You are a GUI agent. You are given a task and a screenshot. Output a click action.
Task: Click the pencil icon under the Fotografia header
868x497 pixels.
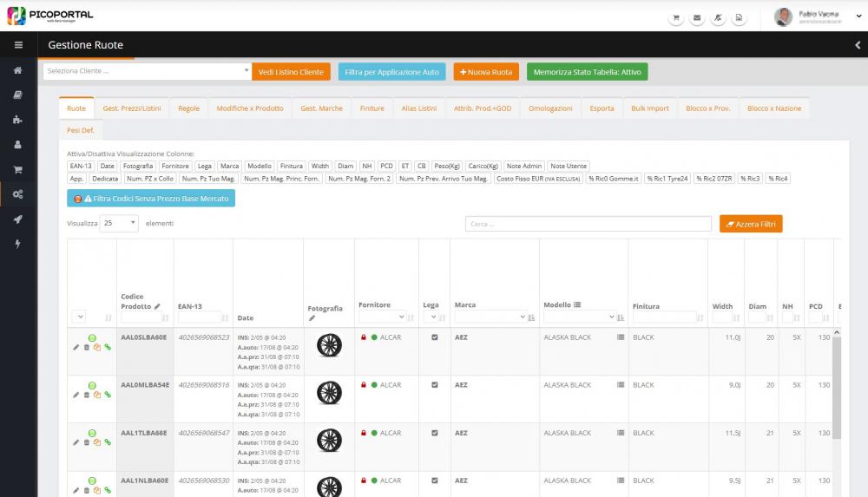pos(312,318)
